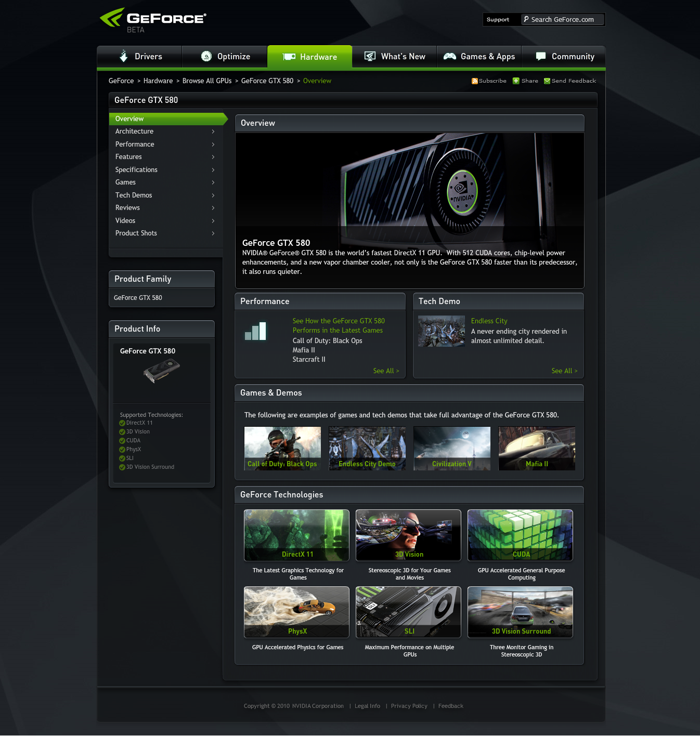This screenshot has width=700, height=736.
Task: Go to the Games & Apps tab
Action: click(479, 57)
